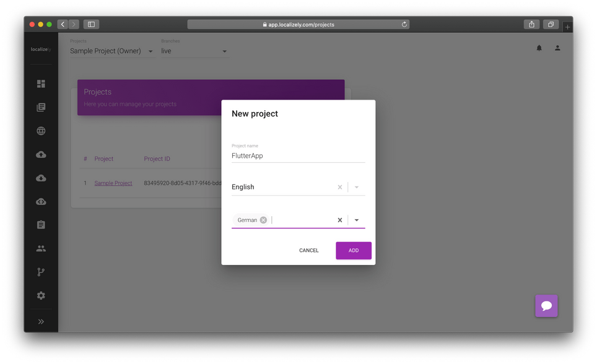The image size is (597, 364).
Task: Open the Projects dashboard icon in the sidebar
Action: tap(41, 83)
